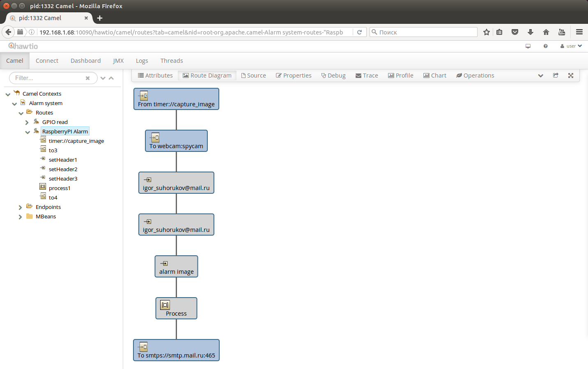
Task: Open the hawtio help question icon
Action: pyautogui.click(x=545, y=46)
